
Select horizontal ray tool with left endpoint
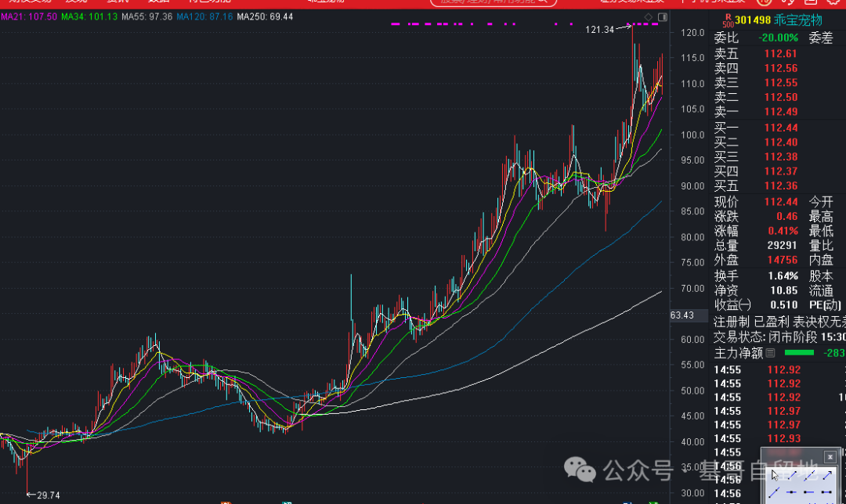808,492
